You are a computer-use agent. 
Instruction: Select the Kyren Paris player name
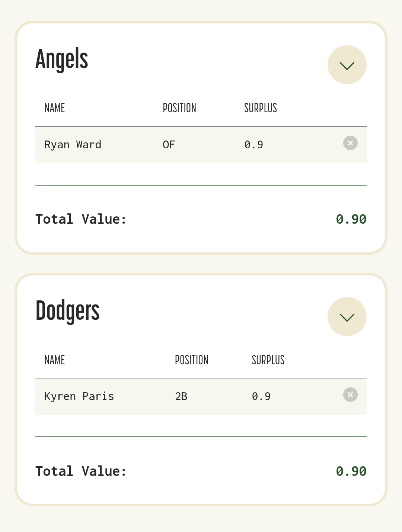tap(79, 396)
